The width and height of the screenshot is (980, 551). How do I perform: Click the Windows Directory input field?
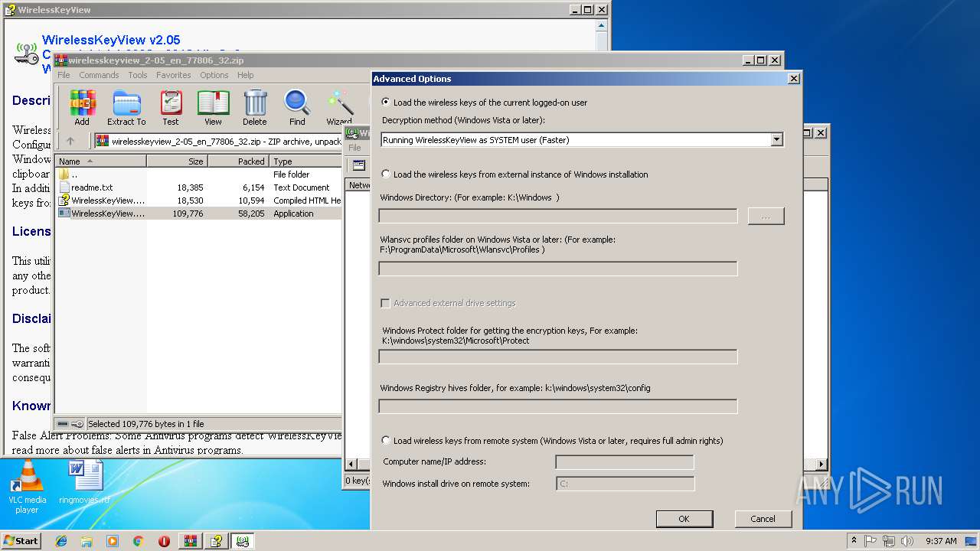(558, 217)
